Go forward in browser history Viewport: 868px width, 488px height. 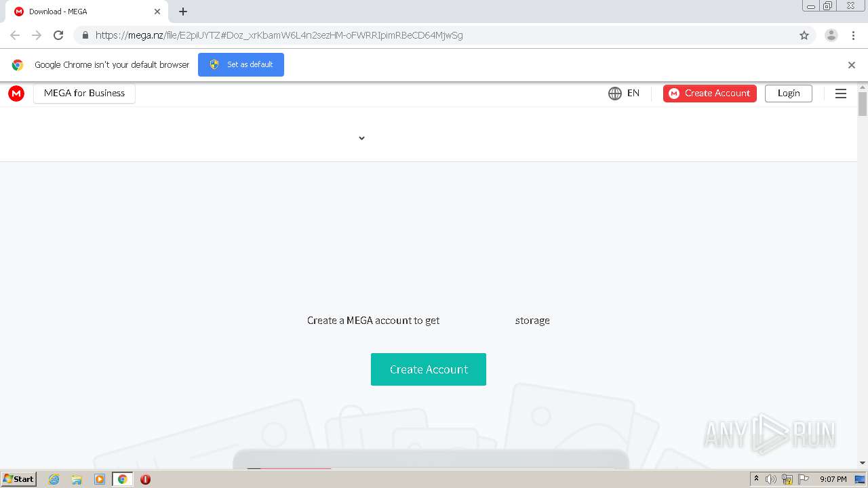pyautogui.click(x=37, y=35)
